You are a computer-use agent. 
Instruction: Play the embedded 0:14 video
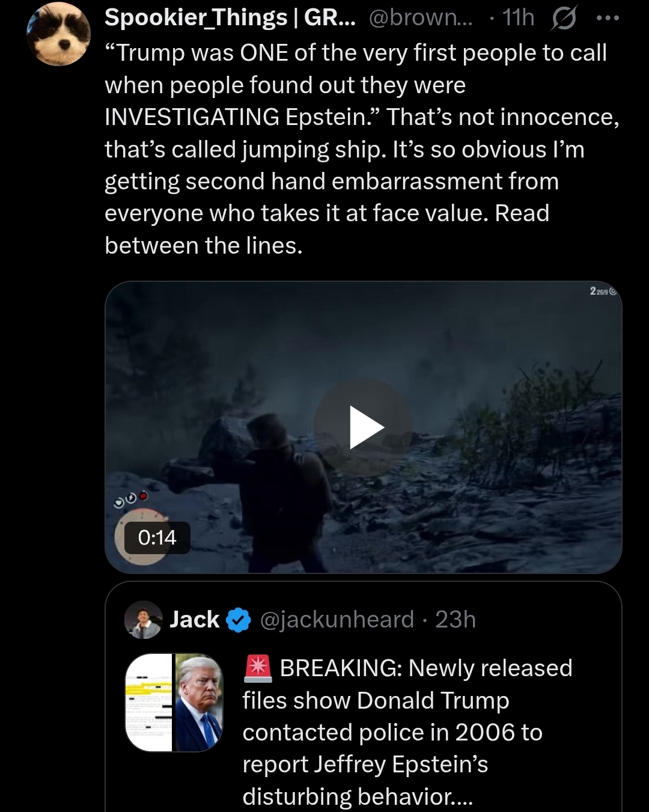tap(364, 427)
